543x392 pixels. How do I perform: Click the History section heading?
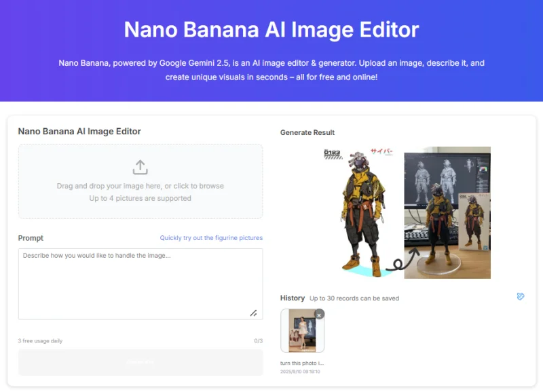(293, 298)
